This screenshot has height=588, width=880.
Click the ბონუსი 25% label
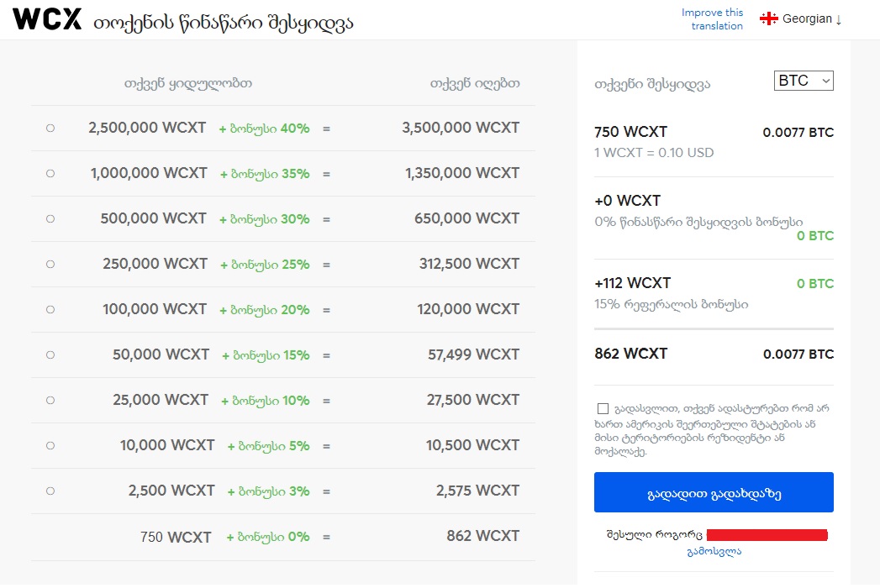265,265
